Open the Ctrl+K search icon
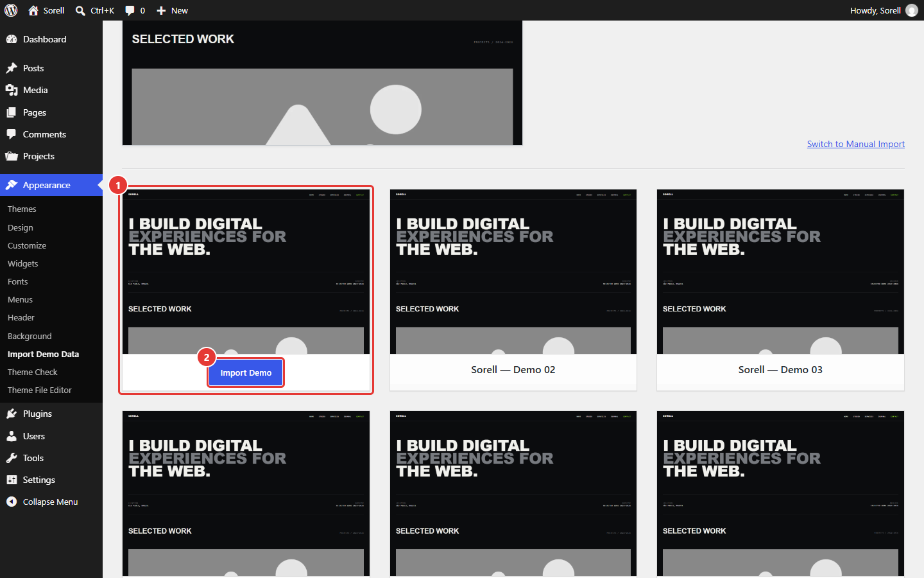Viewport: 924px width, 578px height. coord(80,10)
